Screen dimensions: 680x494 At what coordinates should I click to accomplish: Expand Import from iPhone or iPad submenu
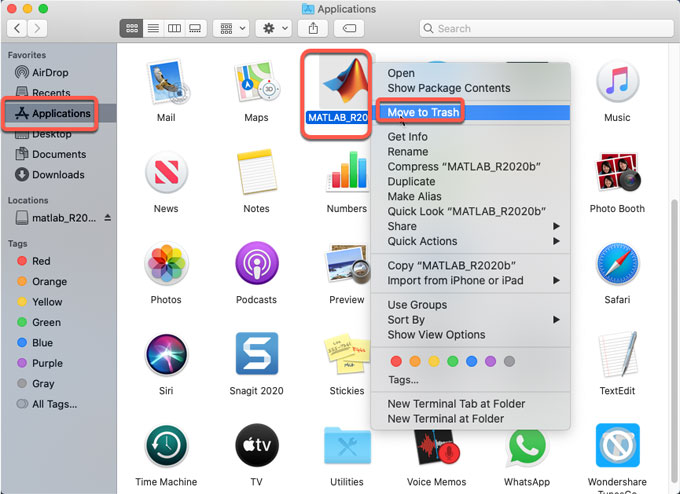pos(471,281)
